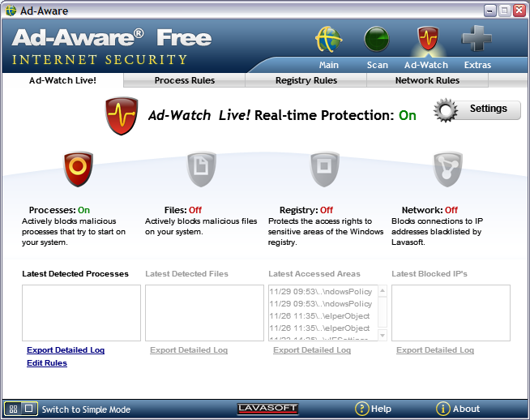Export Detailed Log for processes
This screenshot has height=420, width=530.
tap(66, 350)
